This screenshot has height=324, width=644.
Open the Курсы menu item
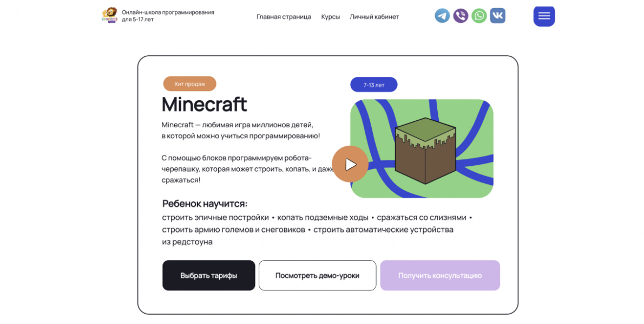331,17
